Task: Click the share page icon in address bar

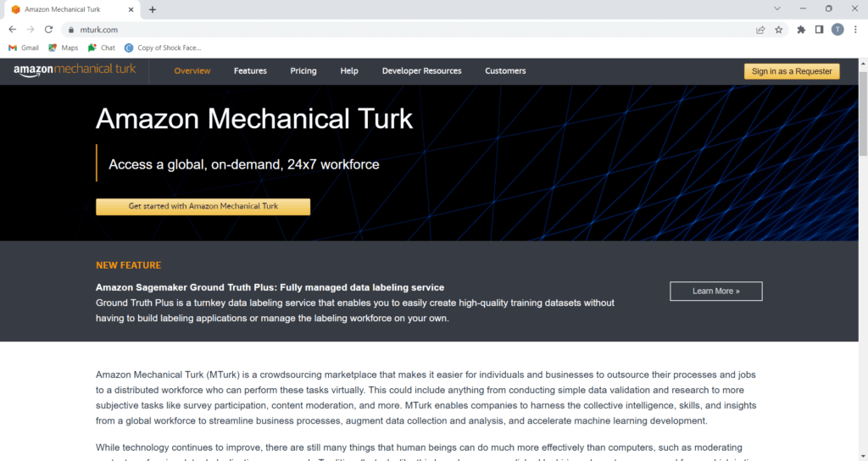Action: (760, 30)
